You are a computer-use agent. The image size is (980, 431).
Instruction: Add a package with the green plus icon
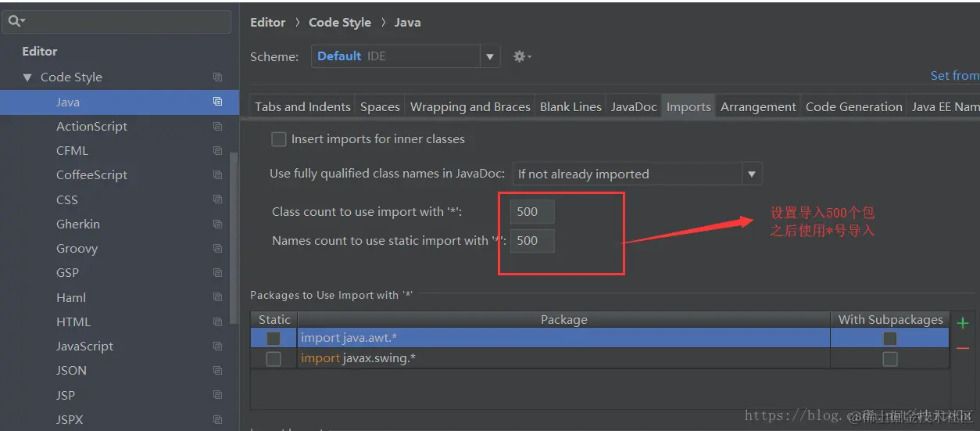click(x=963, y=322)
